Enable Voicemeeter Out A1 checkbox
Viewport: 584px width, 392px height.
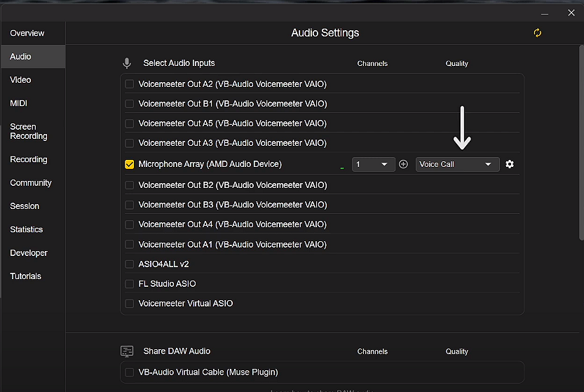click(129, 245)
